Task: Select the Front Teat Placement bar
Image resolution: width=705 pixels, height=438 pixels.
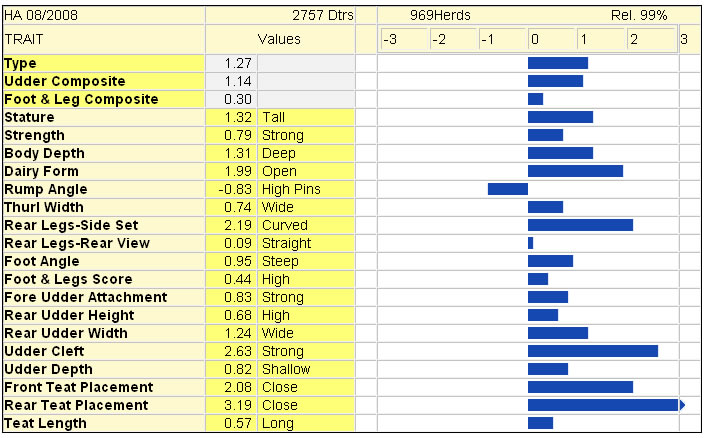Action: pos(580,387)
